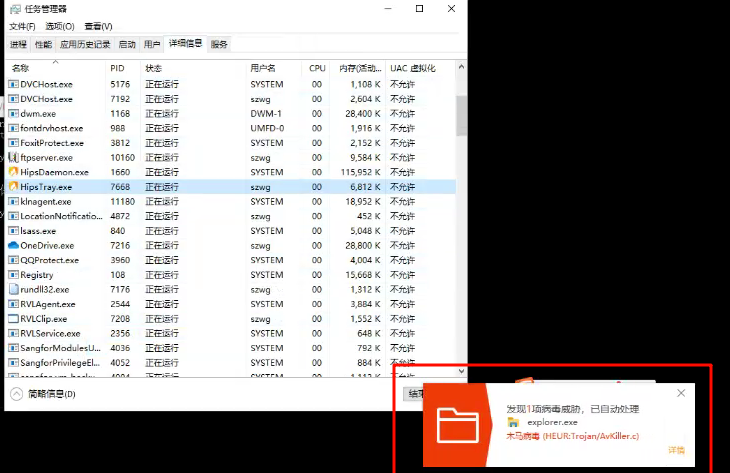Click the explorer.exe icon in virus alert
The width and height of the screenshot is (730, 473).
(x=513, y=423)
